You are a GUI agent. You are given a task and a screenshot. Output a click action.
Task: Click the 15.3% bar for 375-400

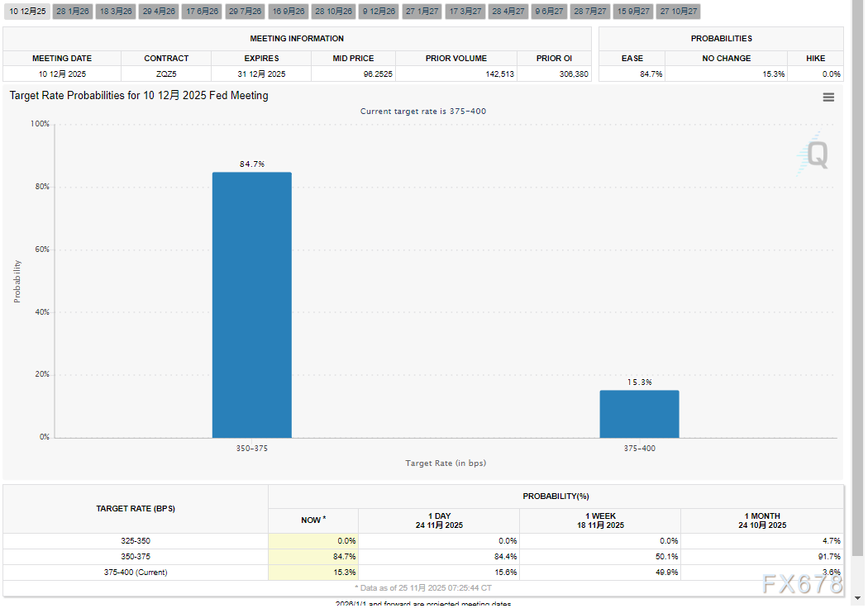click(639, 413)
